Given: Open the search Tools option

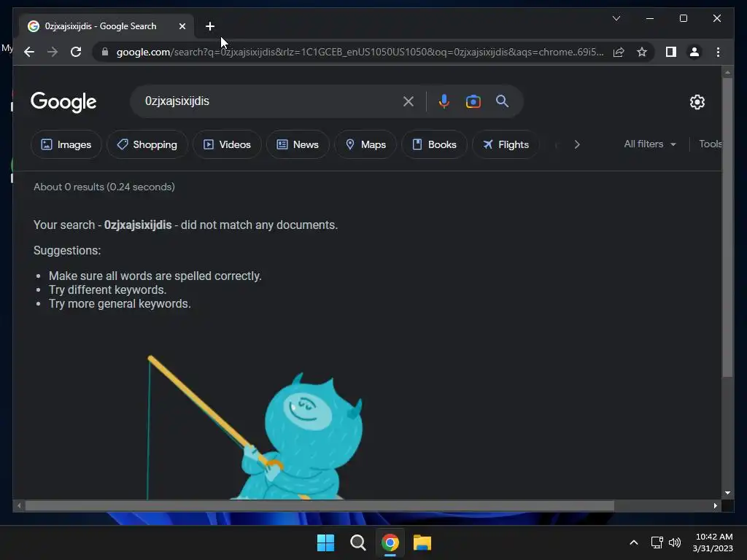Looking at the screenshot, I should pyautogui.click(x=710, y=144).
